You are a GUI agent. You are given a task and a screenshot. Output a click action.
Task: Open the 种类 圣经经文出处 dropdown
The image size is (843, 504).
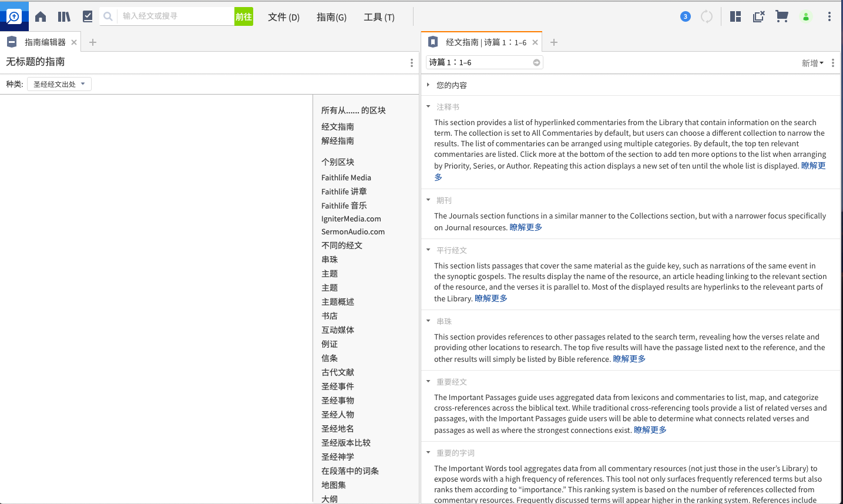(59, 84)
